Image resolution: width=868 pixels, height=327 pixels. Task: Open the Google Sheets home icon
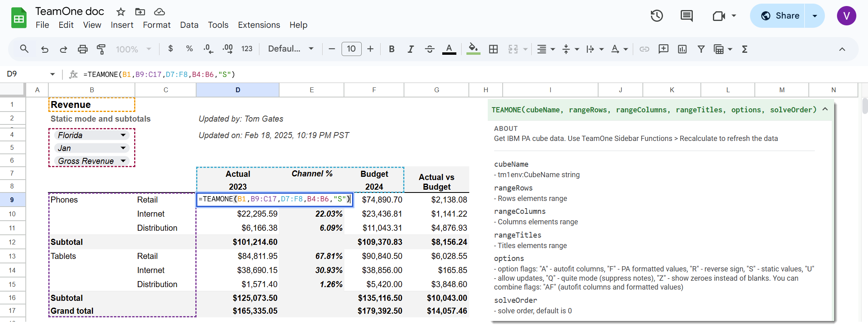(19, 18)
